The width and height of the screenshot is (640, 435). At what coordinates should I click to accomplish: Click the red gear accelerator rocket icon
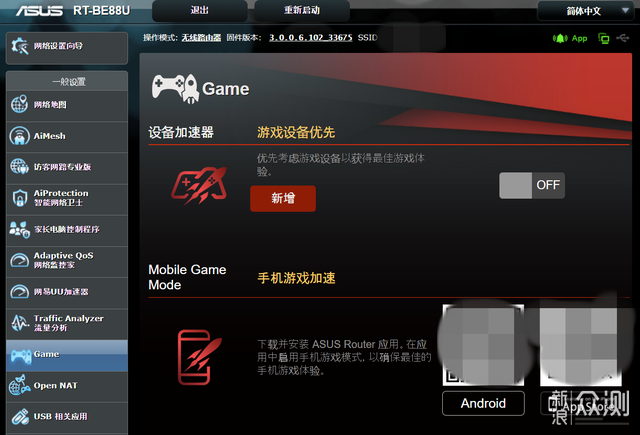199,185
